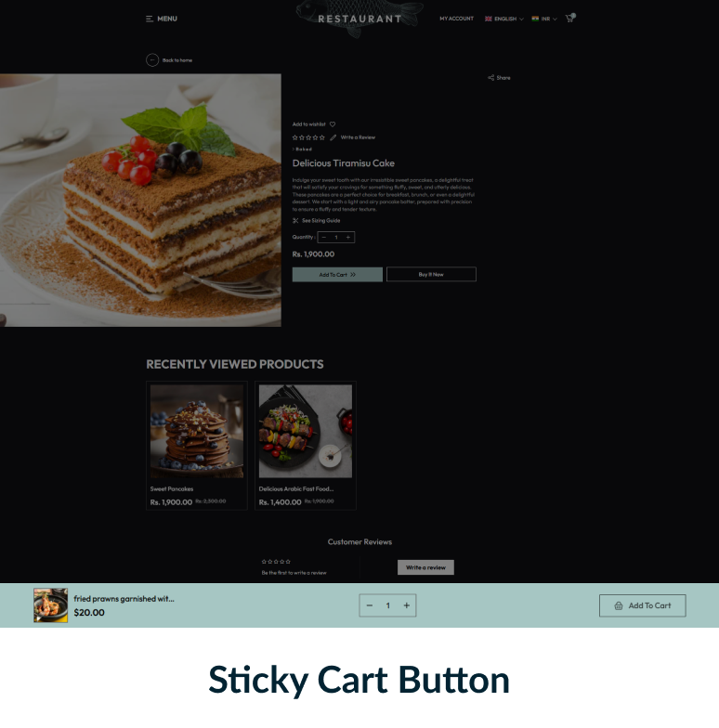
Task: Open See Sizing Guide scissors icon
Action: click(x=295, y=221)
